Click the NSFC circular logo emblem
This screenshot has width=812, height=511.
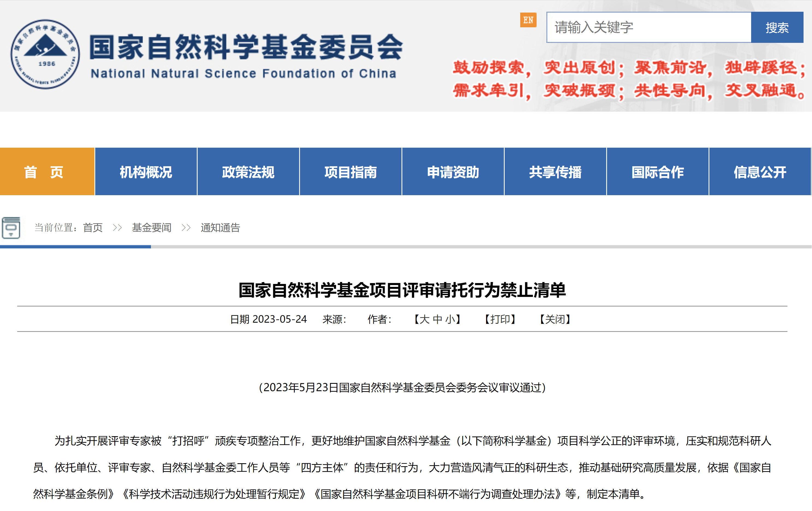tap(45, 54)
